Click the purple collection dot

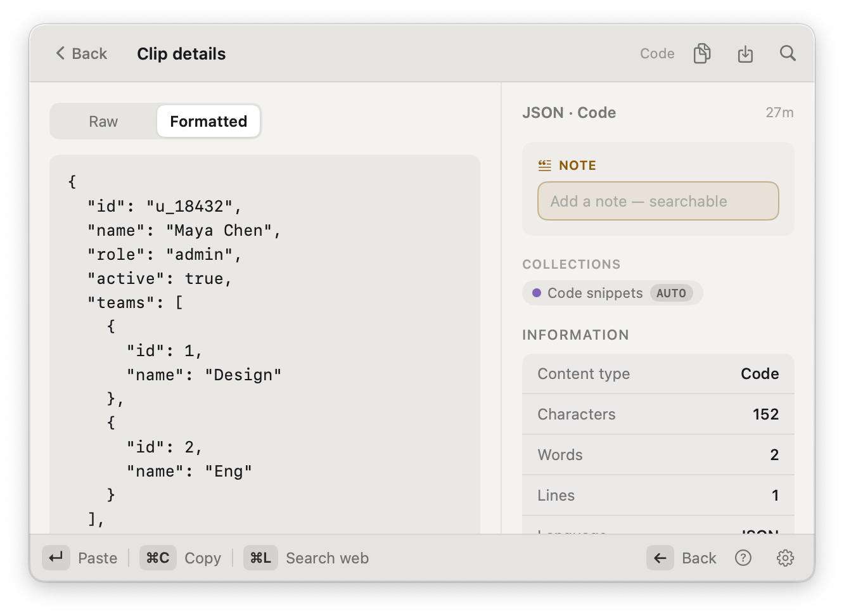[x=537, y=293]
